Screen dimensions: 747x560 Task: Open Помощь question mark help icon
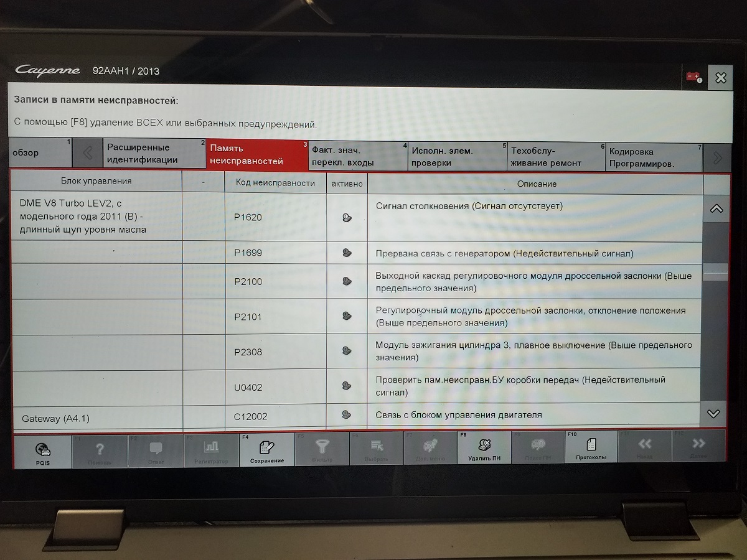pos(100,451)
